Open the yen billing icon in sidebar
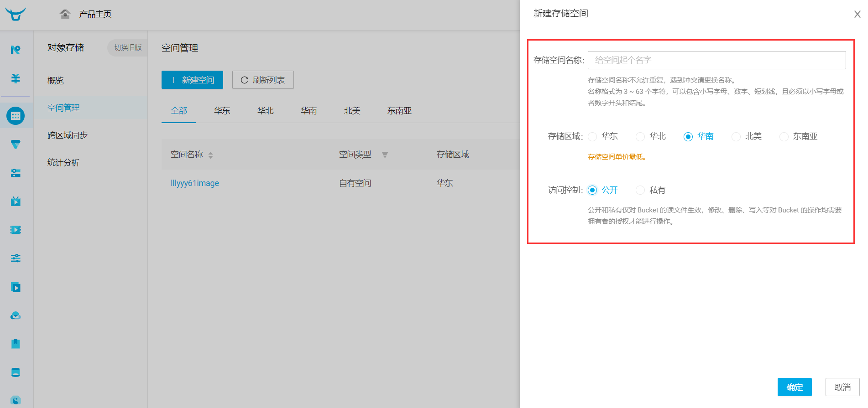This screenshot has width=868, height=408. tap(16, 78)
